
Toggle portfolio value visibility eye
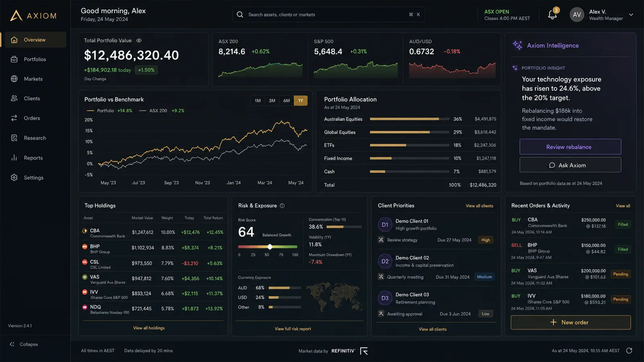(139, 40)
